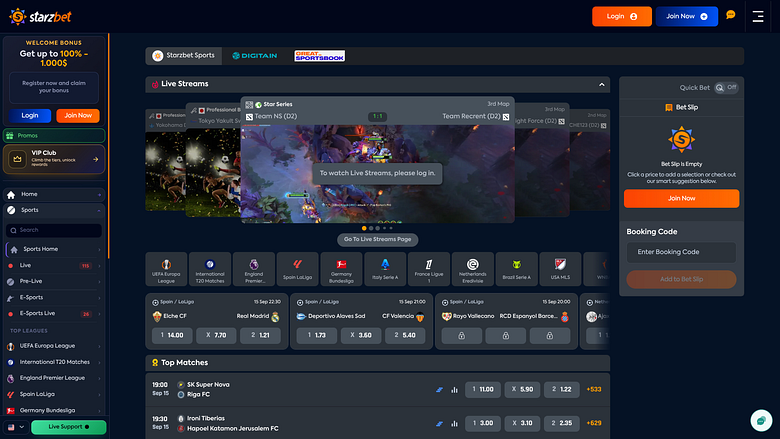Click the locked away odds for Rayo Vallecano

click(x=550, y=336)
